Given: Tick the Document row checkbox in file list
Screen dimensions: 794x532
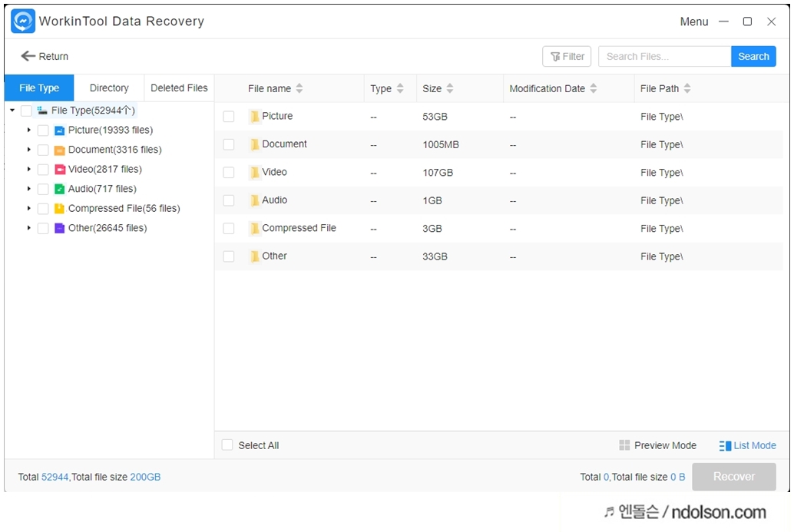Looking at the screenshot, I should click(229, 145).
